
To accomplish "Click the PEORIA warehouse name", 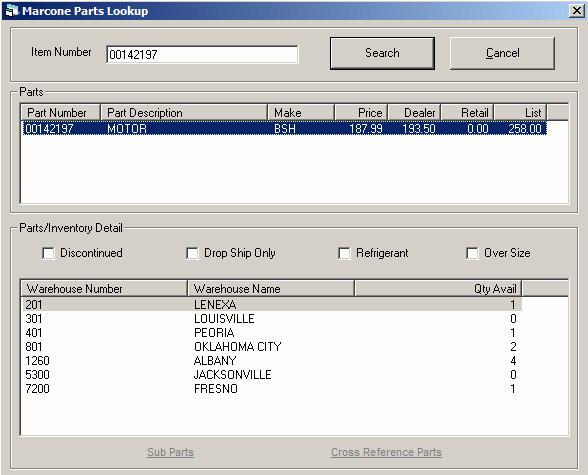I will tap(214, 333).
